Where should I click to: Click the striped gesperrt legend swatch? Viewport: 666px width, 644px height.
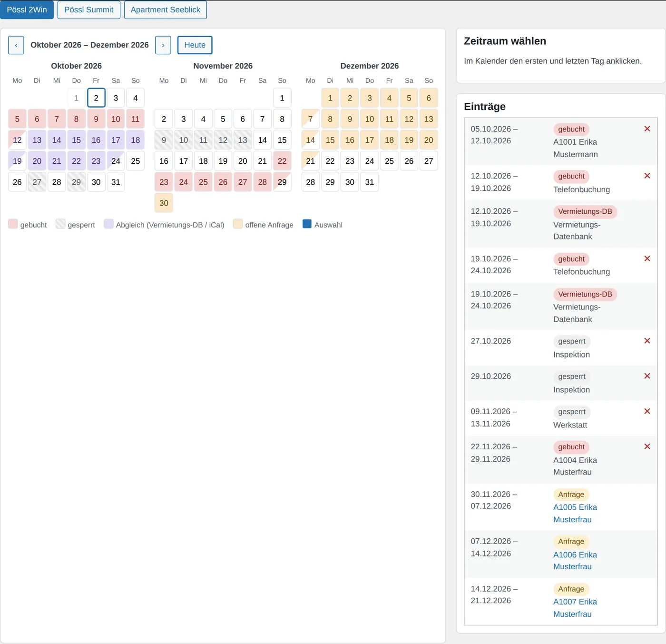click(x=60, y=224)
